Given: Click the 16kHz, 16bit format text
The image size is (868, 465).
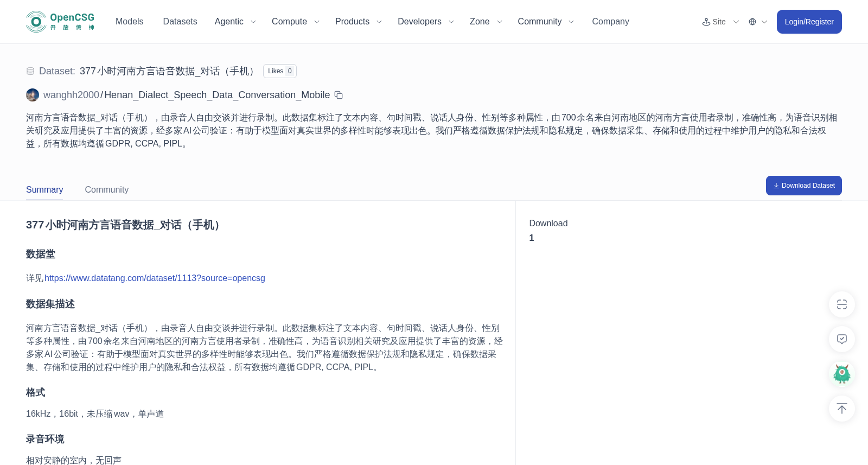Looking at the screenshot, I should tap(95, 413).
